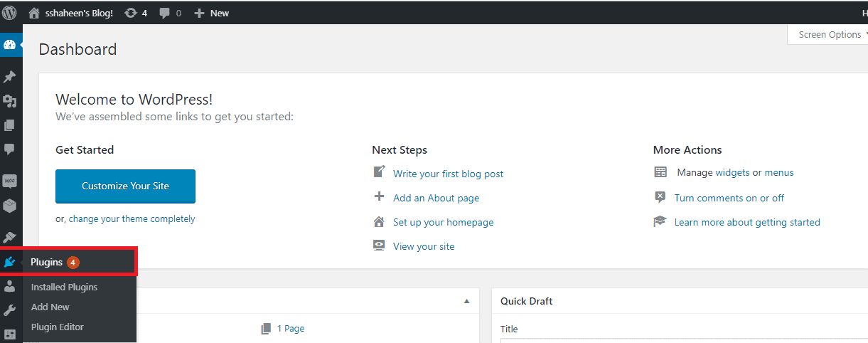This screenshot has width=868, height=343.
Task: Open the WooCommerce sidebar icon
Action: tap(10, 181)
